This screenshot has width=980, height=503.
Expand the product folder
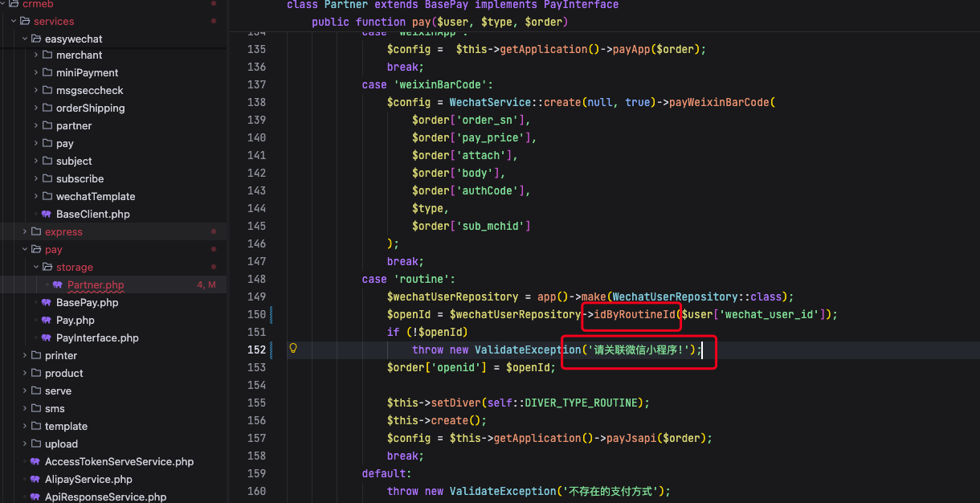tap(26, 373)
